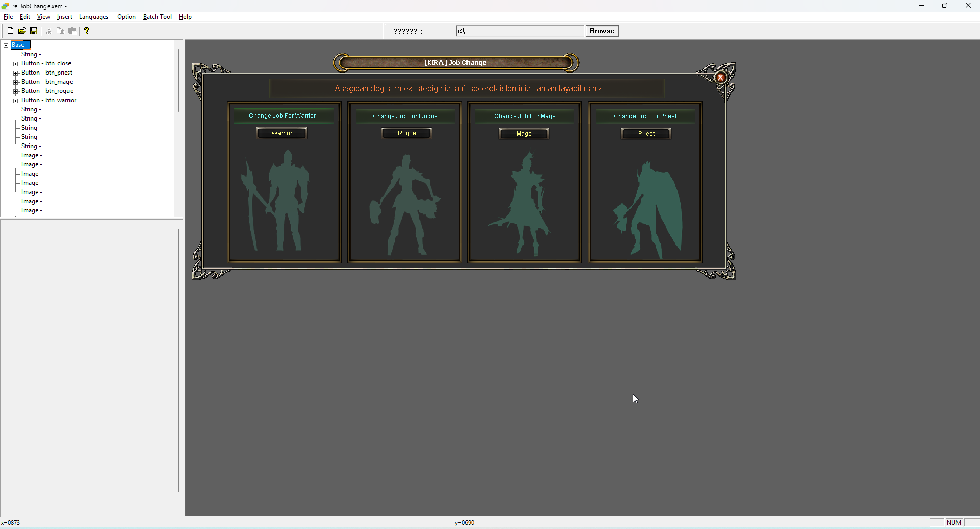This screenshot has height=529, width=980.
Task: Expand the btn_warrior tree node
Action: click(x=16, y=101)
